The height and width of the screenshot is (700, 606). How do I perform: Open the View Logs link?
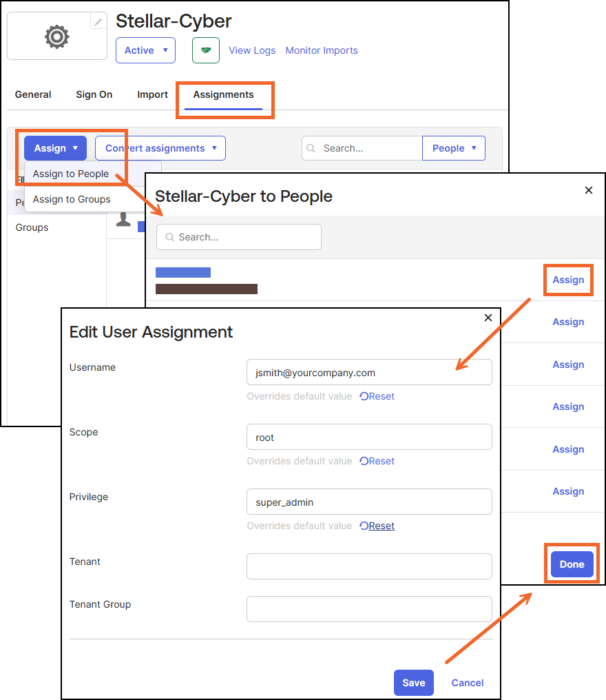pos(252,50)
